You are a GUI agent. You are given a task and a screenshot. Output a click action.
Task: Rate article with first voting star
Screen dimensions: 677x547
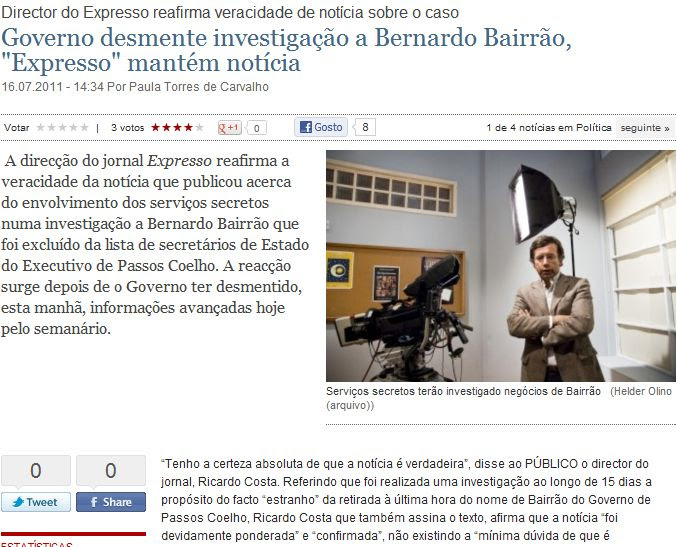click(41, 128)
